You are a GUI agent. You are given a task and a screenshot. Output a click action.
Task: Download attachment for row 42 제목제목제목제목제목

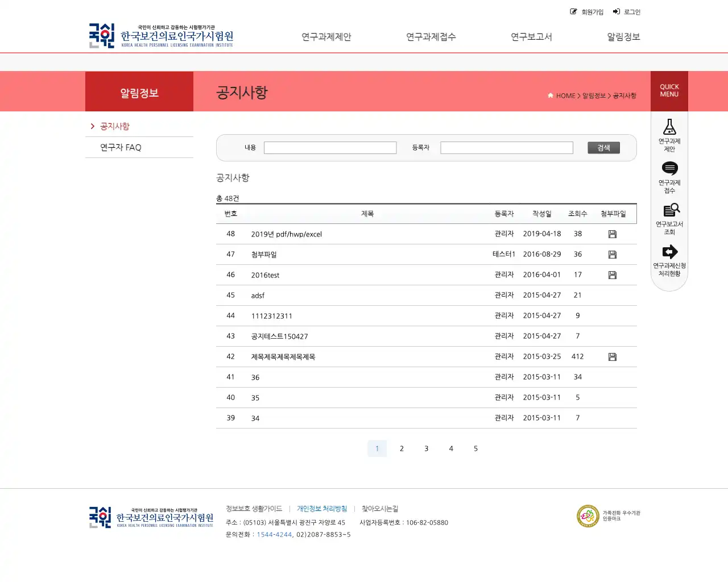[613, 357]
